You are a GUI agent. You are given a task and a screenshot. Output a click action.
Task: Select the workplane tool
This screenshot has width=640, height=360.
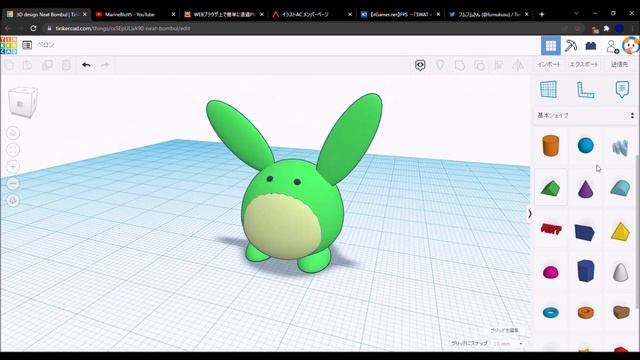pyautogui.click(x=549, y=89)
